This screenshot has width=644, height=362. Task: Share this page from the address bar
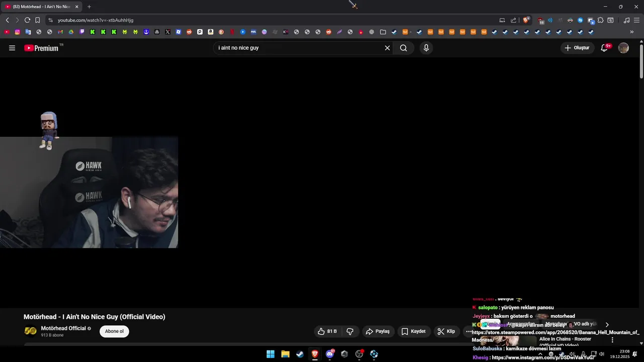(513, 20)
